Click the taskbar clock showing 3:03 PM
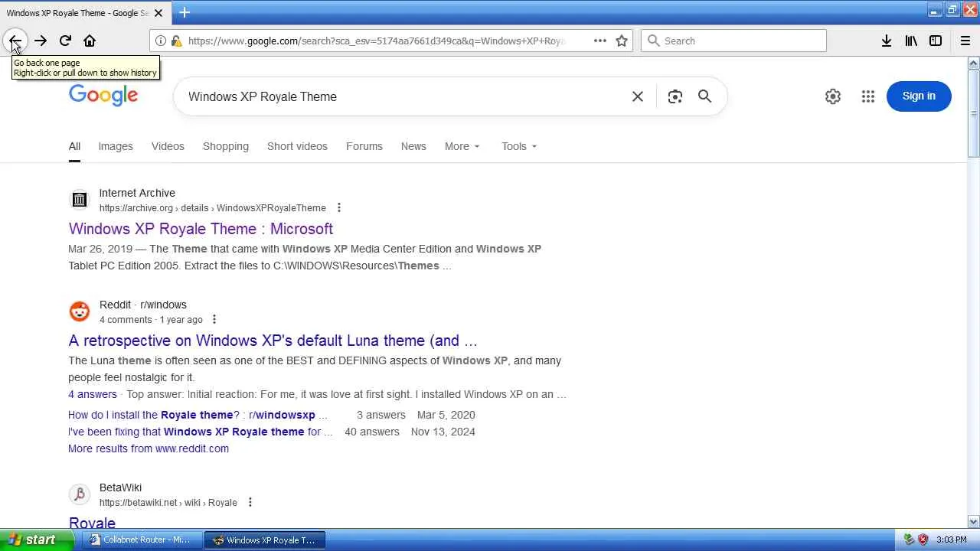 click(x=952, y=540)
